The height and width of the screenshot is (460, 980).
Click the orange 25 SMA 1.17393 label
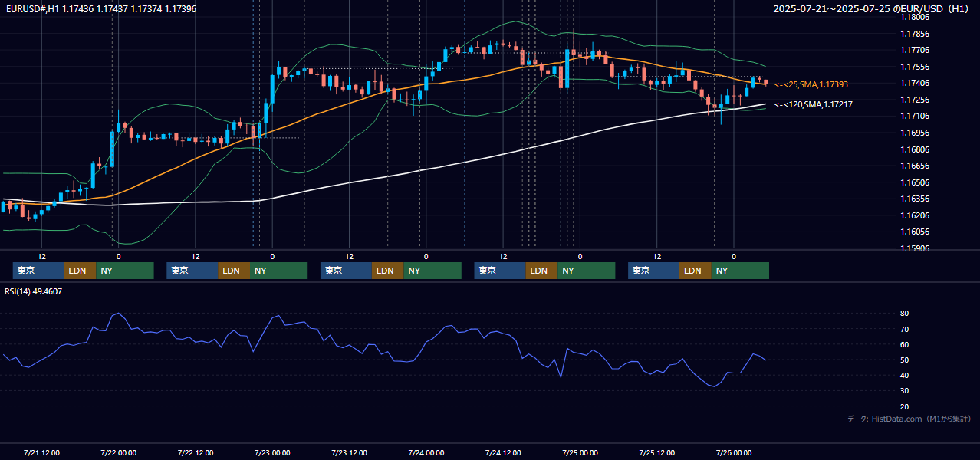point(811,84)
